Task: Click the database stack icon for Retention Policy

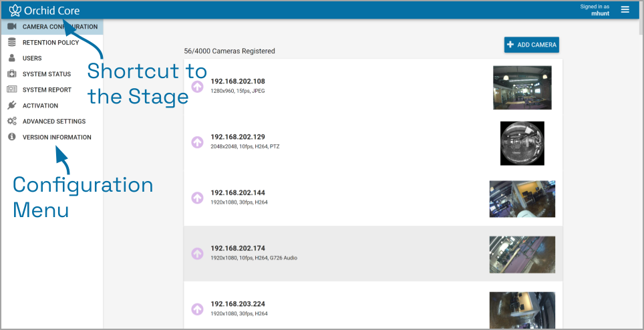Action: click(12, 42)
